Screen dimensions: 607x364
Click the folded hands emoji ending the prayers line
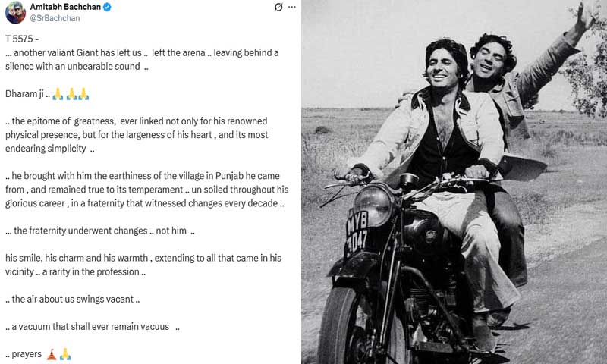tap(65, 353)
